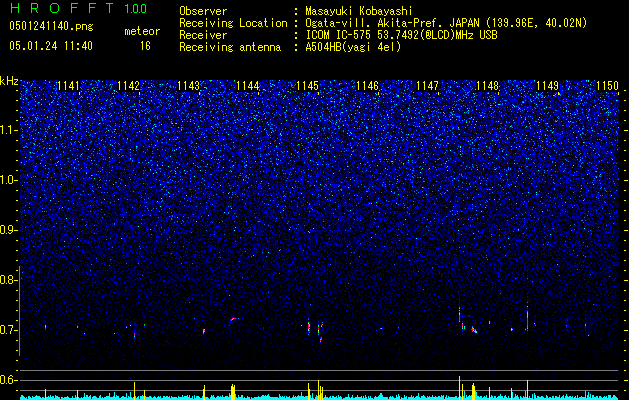The image size is (629, 400).
Task: Click the curved meteor echo near 1144
Action: 233,320
